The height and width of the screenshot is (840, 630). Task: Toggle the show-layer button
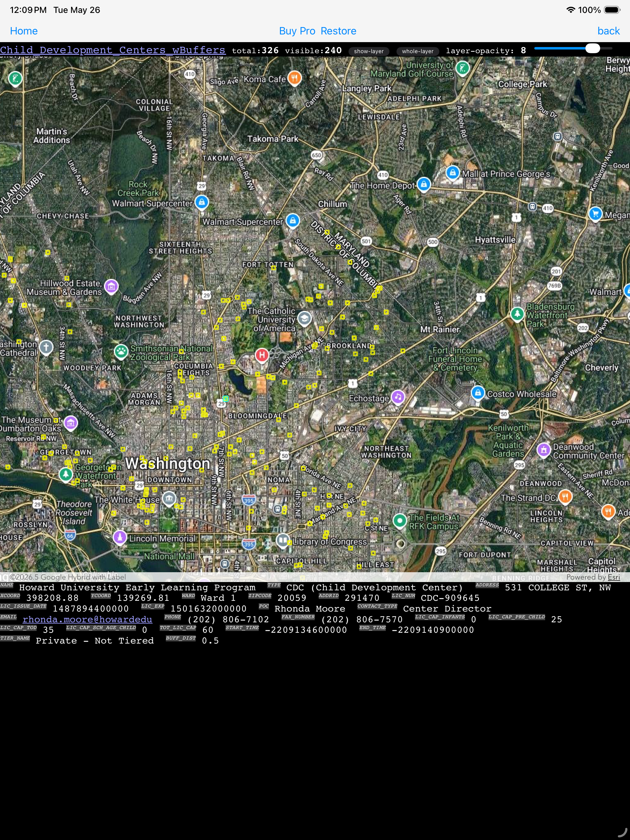[x=369, y=51]
